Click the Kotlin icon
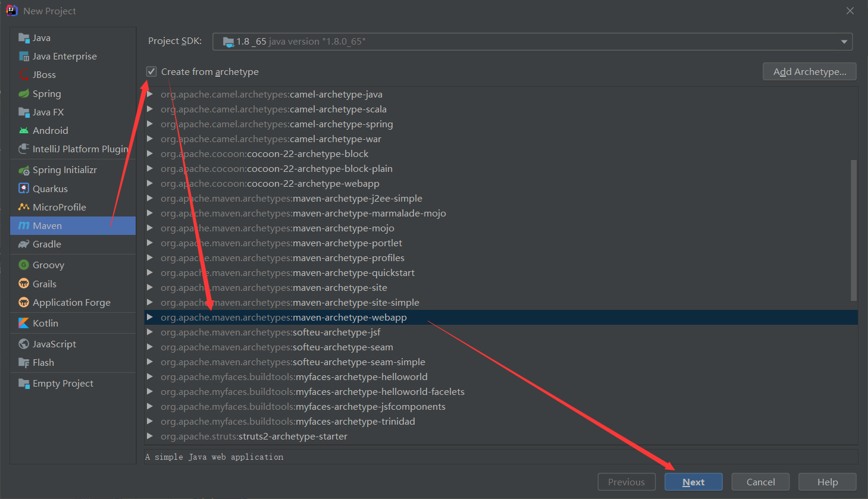 click(24, 323)
